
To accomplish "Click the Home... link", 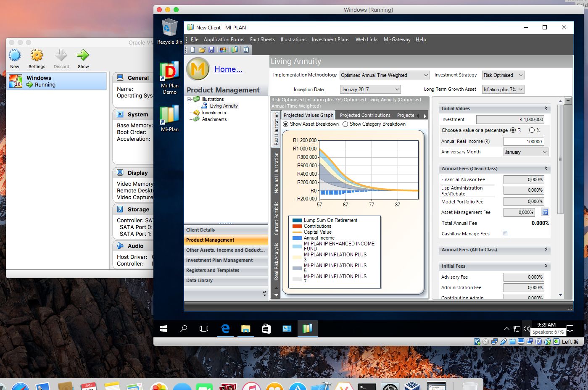I will click(x=228, y=69).
